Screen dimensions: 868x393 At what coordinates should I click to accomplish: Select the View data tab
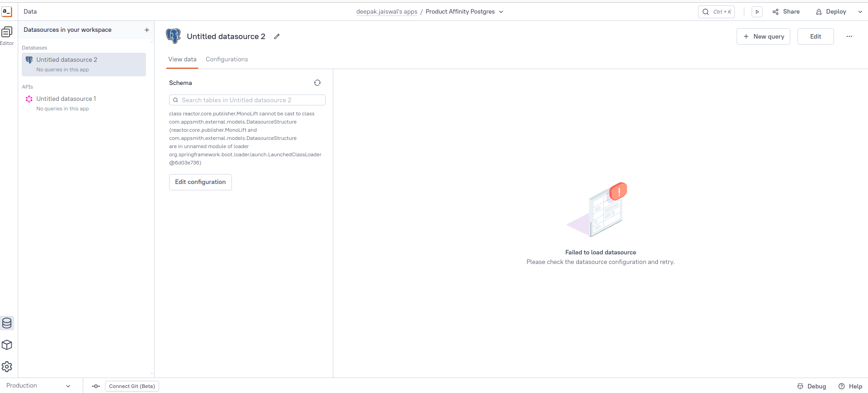(x=182, y=59)
